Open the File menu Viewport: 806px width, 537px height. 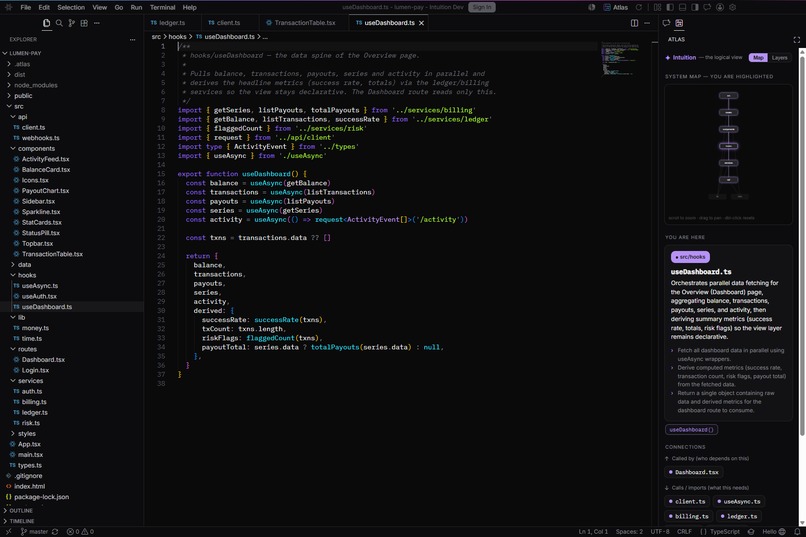point(26,7)
